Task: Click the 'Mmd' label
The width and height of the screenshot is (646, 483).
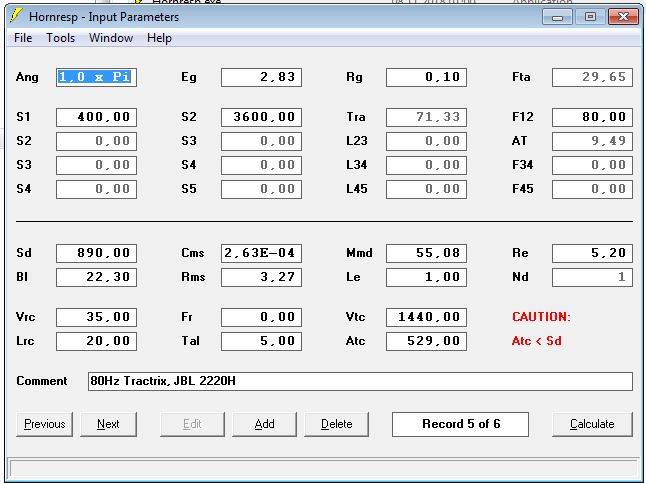Action: (359, 253)
